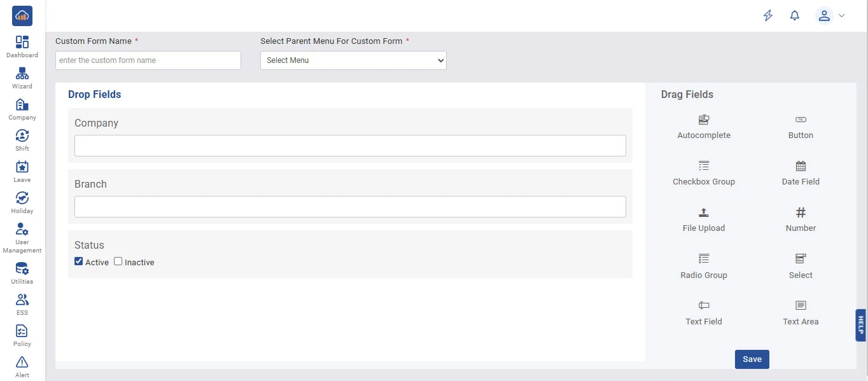The height and width of the screenshot is (381, 868).
Task: Open the notifications bell icon
Action: point(794,16)
